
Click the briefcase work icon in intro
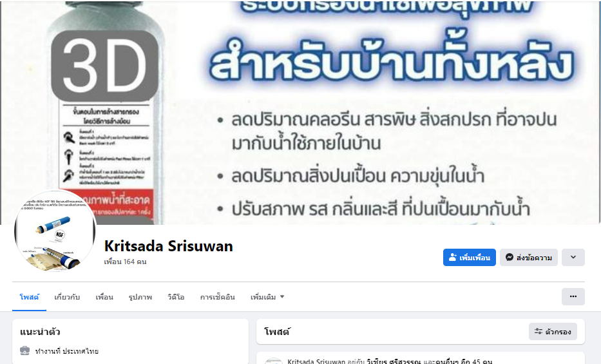point(24,350)
